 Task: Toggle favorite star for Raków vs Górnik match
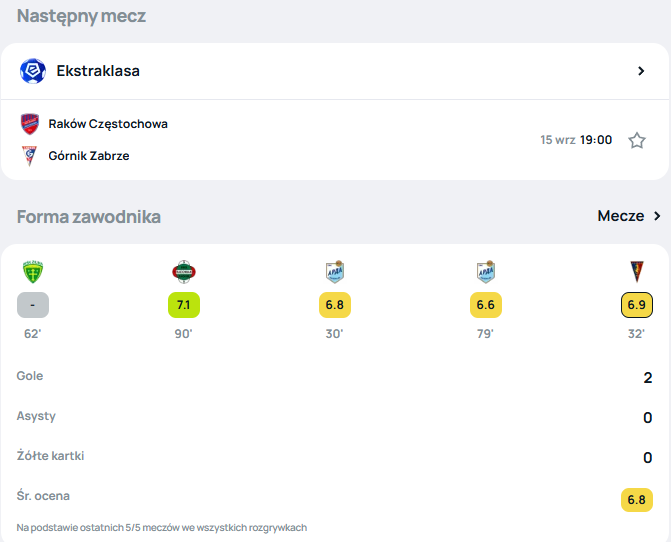tap(637, 140)
